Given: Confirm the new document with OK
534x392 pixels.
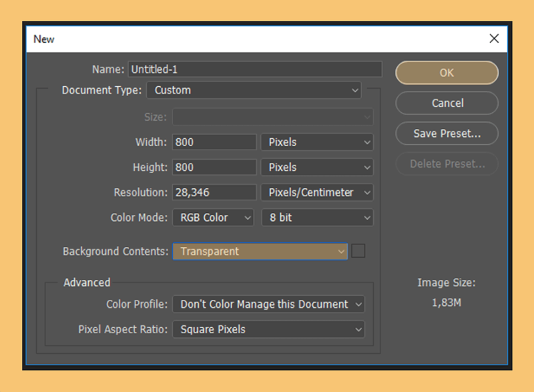Looking at the screenshot, I should pyautogui.click(x=447, y=73).
